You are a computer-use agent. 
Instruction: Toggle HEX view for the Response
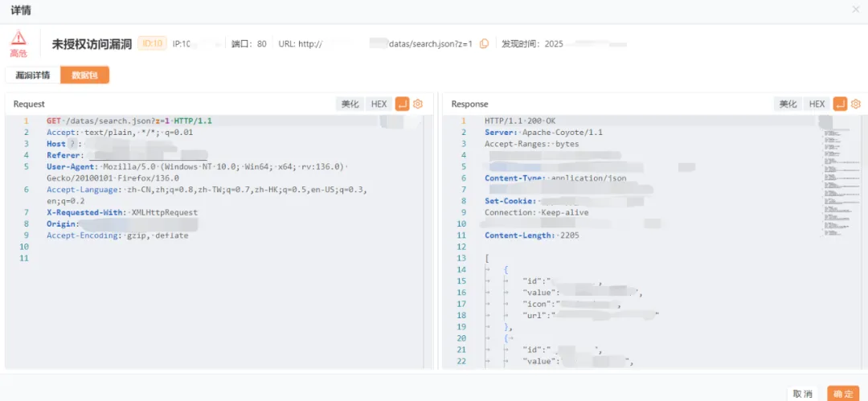pos(817,104)
